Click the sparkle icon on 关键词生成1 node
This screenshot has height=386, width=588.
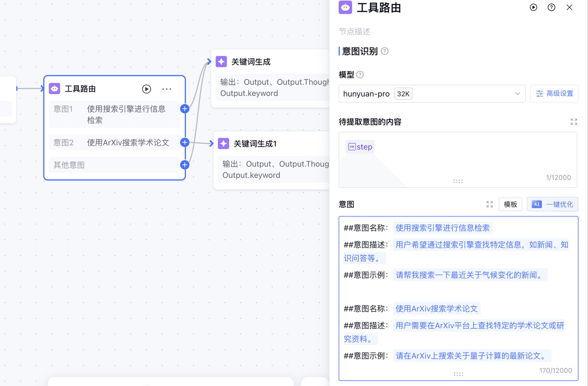pyautogui.click(x=223, y=143)
